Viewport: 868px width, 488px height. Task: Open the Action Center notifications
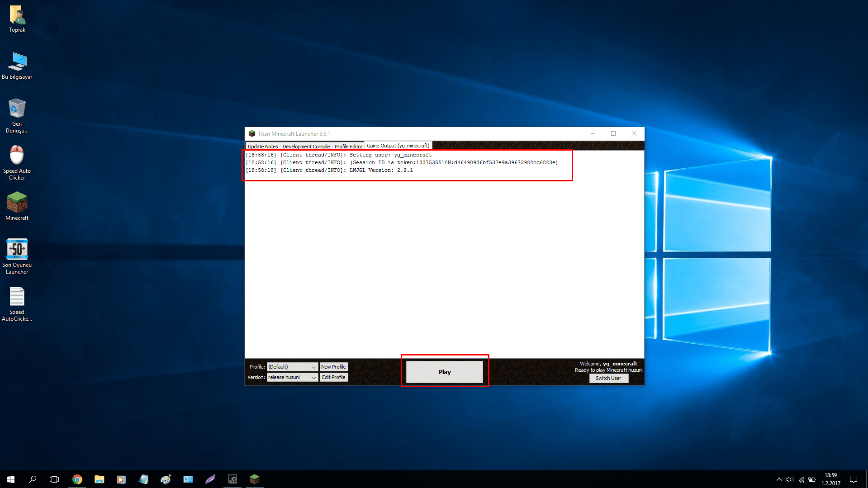pos(854,479)
